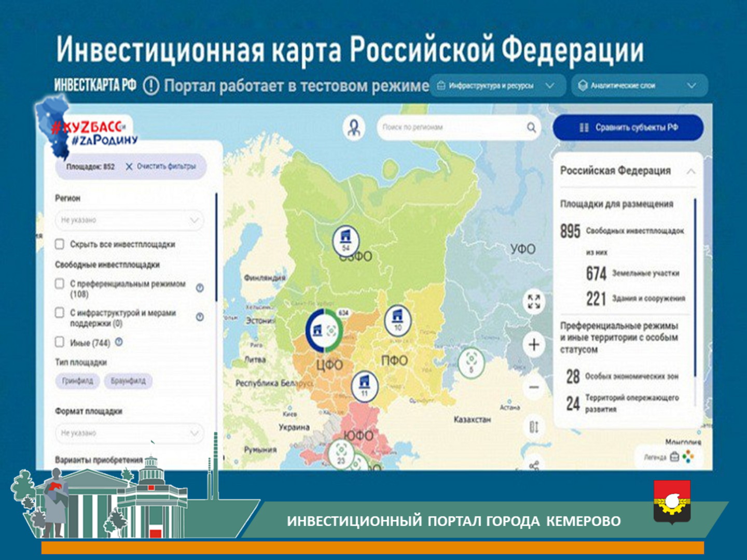Select the Браунфилд site type
The width and height of the screenshot is (747, 560).
pos(128,381)
